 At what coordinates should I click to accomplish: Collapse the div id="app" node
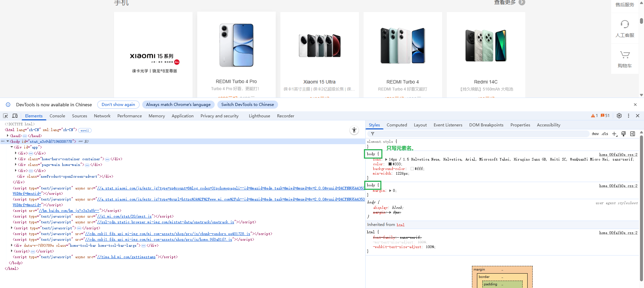pyautogui.click(x=12, y=147)
